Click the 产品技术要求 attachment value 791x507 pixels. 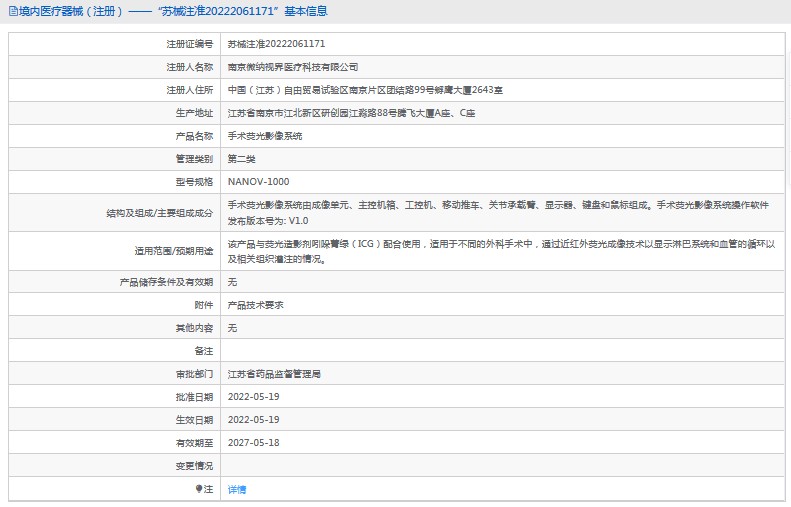(x=255, y=305)
